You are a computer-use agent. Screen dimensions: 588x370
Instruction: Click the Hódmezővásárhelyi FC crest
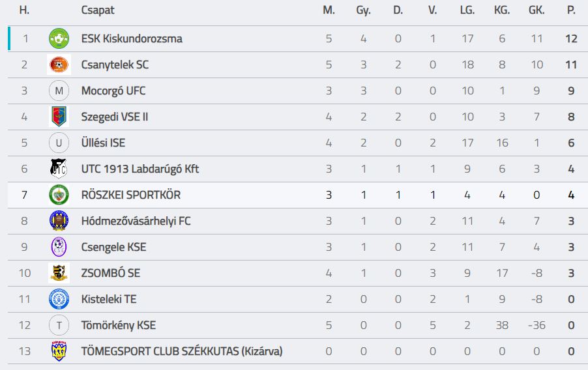click(x=59, y=221)
